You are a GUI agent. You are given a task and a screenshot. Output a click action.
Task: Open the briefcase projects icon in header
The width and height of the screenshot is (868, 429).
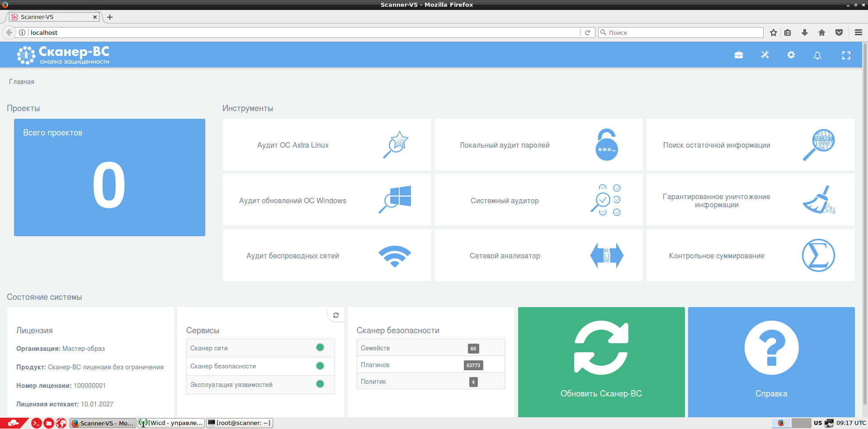click(x=739, y=55)
